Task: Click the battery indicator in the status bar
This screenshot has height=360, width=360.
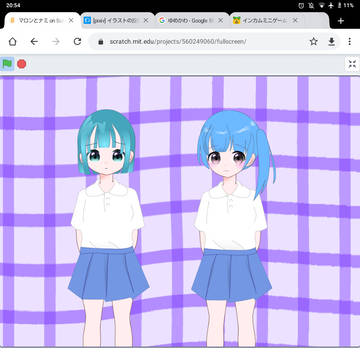Action: tap(345, 5)
